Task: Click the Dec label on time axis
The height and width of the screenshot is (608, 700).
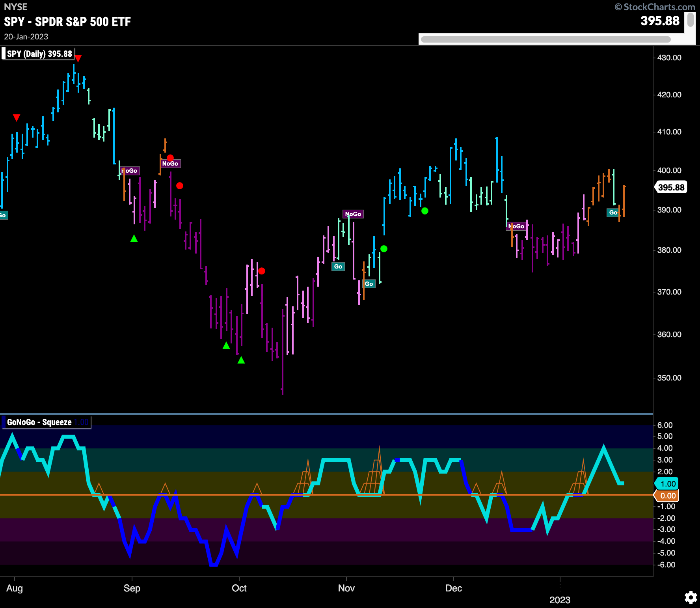Action: (x=454, y=588)
